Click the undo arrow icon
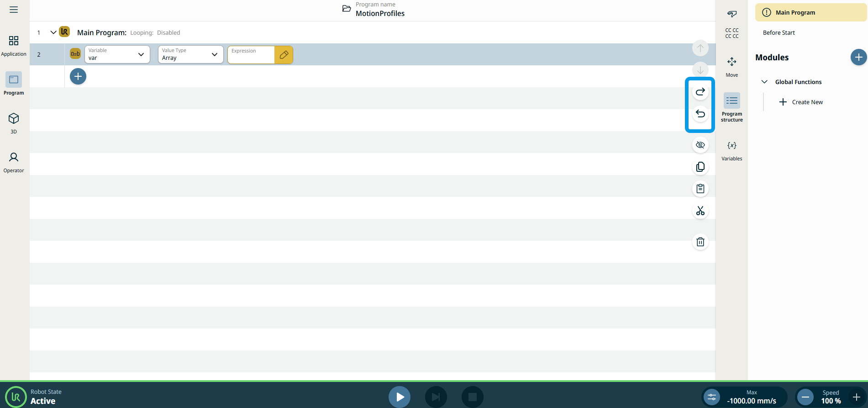868x408 pixels. 700,114
